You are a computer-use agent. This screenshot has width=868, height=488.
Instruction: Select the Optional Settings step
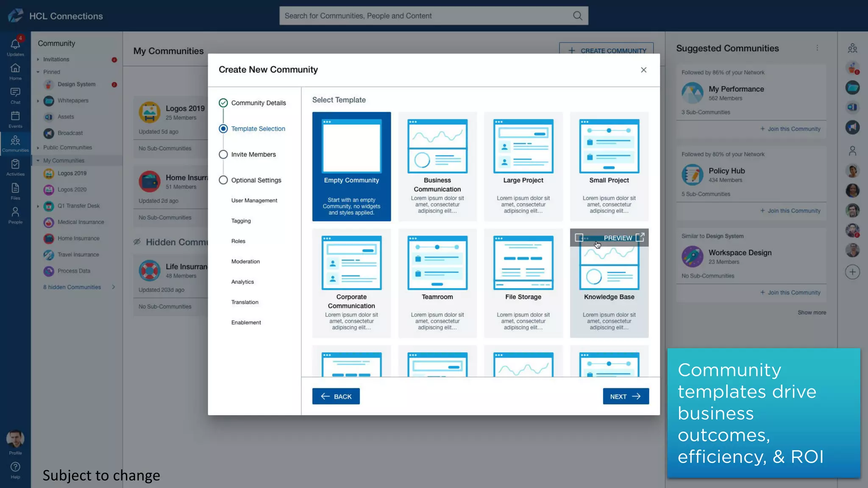[250, 180]
